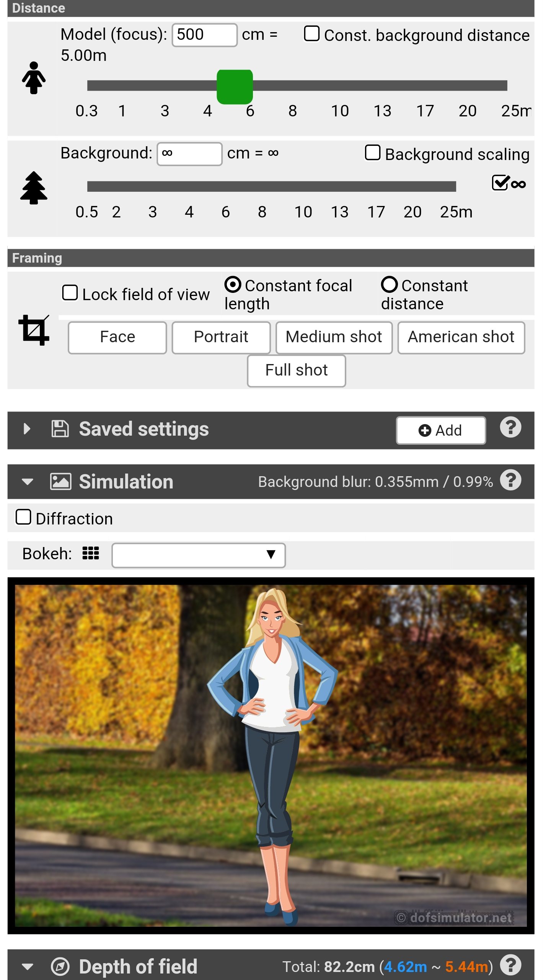The height and width of the screenshot is (980, 551).
Task: Collapse the Simulation section
Action: 27,482
